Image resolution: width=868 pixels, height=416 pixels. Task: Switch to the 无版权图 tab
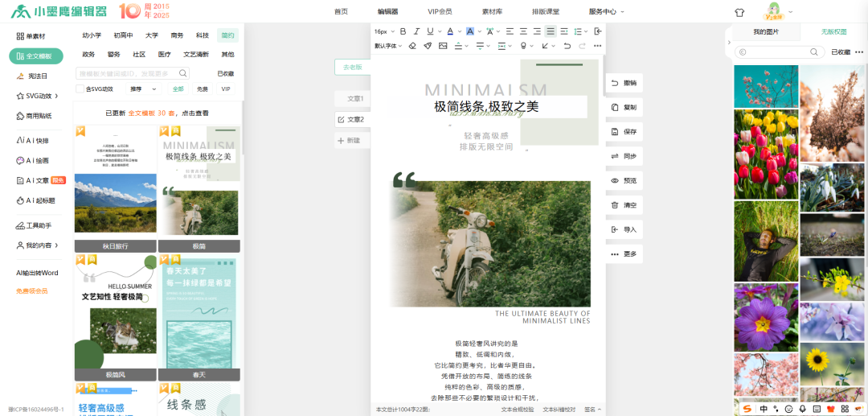[833, 32]
